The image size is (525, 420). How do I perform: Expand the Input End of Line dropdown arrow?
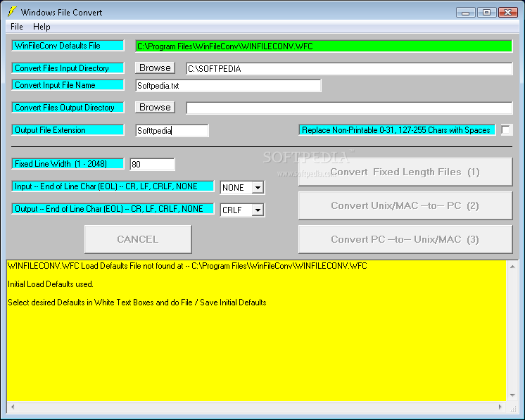pyautogui.click(x=258, y=187)
